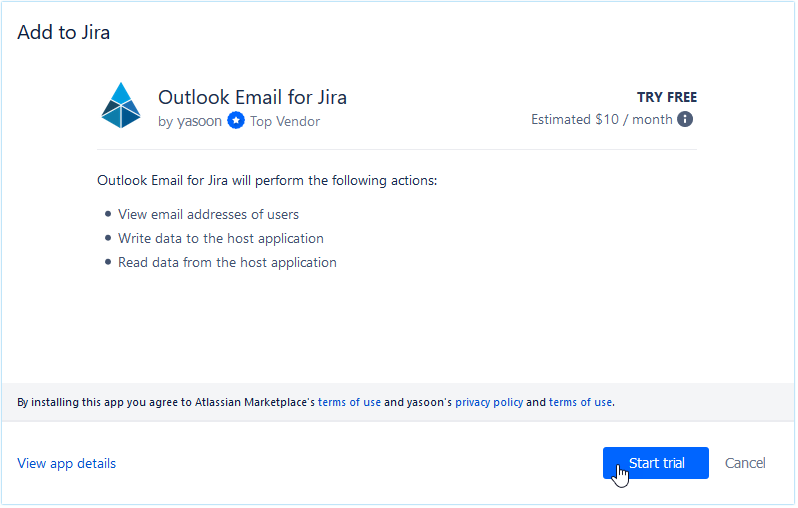This screenshot has height=508, width=798.
Task: Click the Estimated $10 / month text
Action: tap(601, 119)
